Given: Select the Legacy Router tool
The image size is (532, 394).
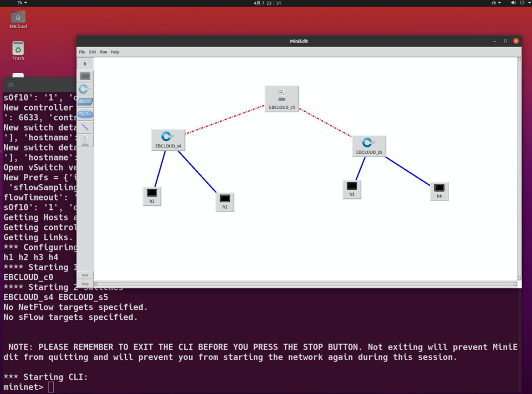Looking at the screenshot, I should tap(85, 114).
